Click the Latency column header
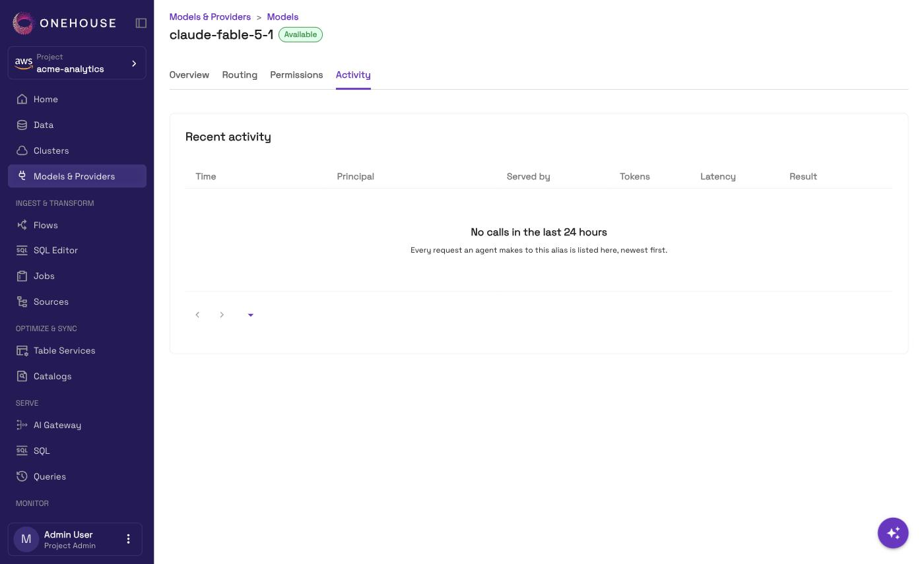 tap(718, 176)
